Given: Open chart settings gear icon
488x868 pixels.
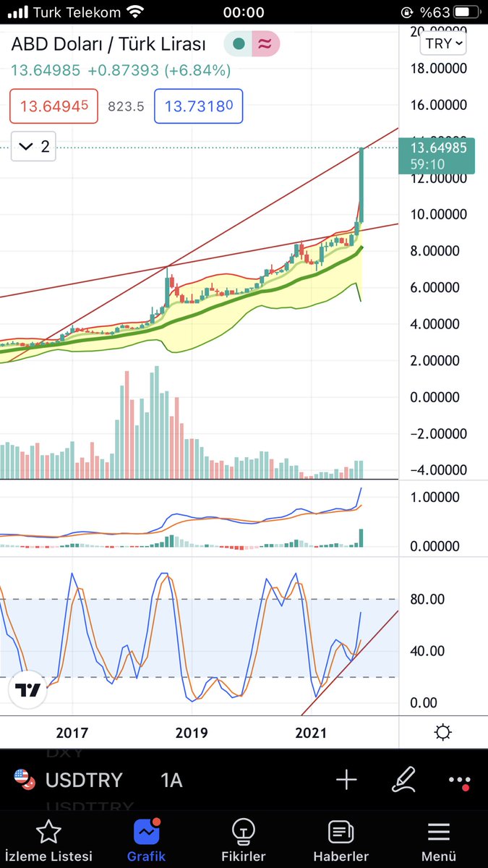Looking at the screenshot, I should click(x=443, y=733).
